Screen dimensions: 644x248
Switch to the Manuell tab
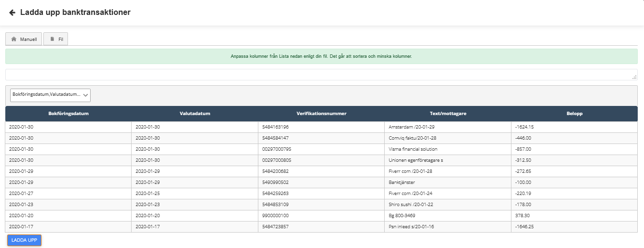point(24,39)
